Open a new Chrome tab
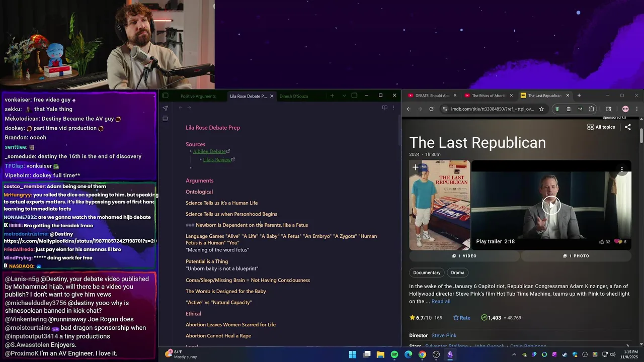This screenshot has height=362, width=644. click(579, 96)
